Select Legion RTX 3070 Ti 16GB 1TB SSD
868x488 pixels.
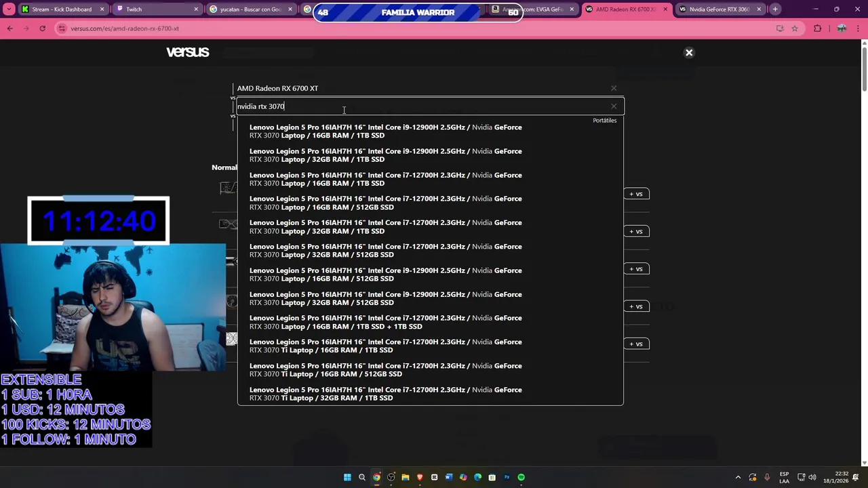(430, 346)
